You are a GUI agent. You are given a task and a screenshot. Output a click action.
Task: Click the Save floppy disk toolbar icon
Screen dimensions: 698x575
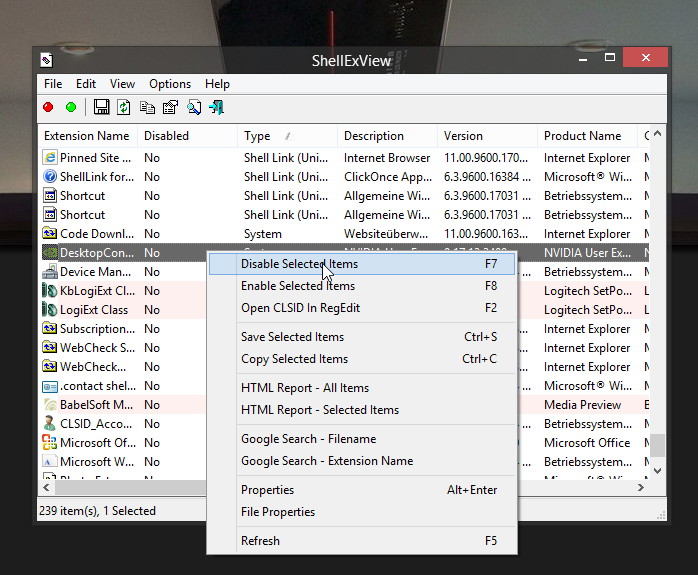tap(101, 107)
